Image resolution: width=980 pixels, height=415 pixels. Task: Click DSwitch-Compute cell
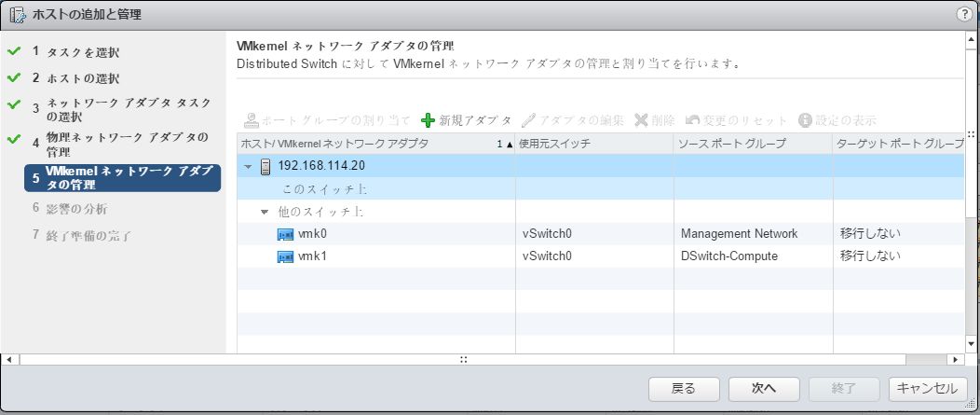pyautogui.click(x=729, y=256)
